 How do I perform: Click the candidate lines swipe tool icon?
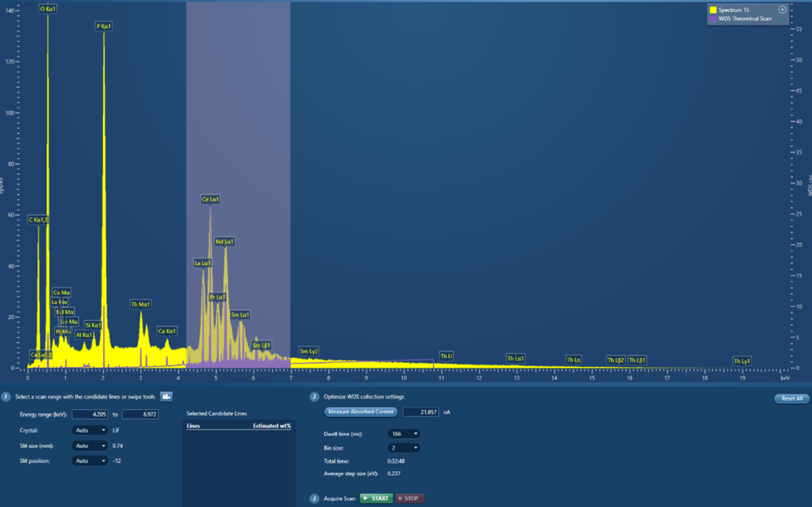coord(166,397)
